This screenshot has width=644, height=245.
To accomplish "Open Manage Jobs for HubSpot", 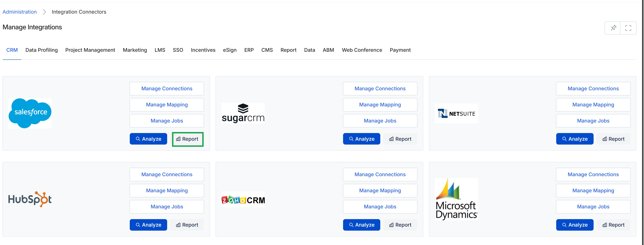I will tap(167, 207).
